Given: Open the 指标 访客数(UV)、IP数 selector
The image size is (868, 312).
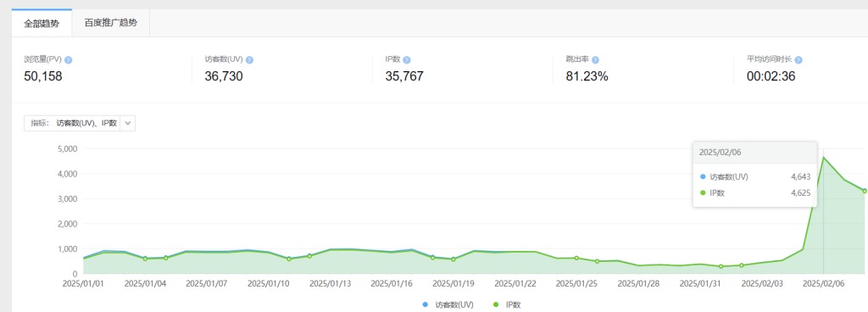Looking at the screenshot, I should (80, 124).
